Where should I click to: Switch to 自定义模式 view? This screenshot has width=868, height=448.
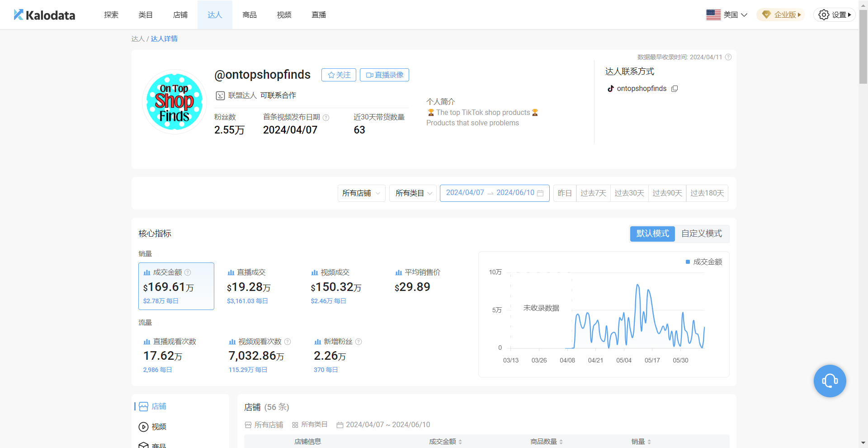pyautogui.click(x=701, y=234)
